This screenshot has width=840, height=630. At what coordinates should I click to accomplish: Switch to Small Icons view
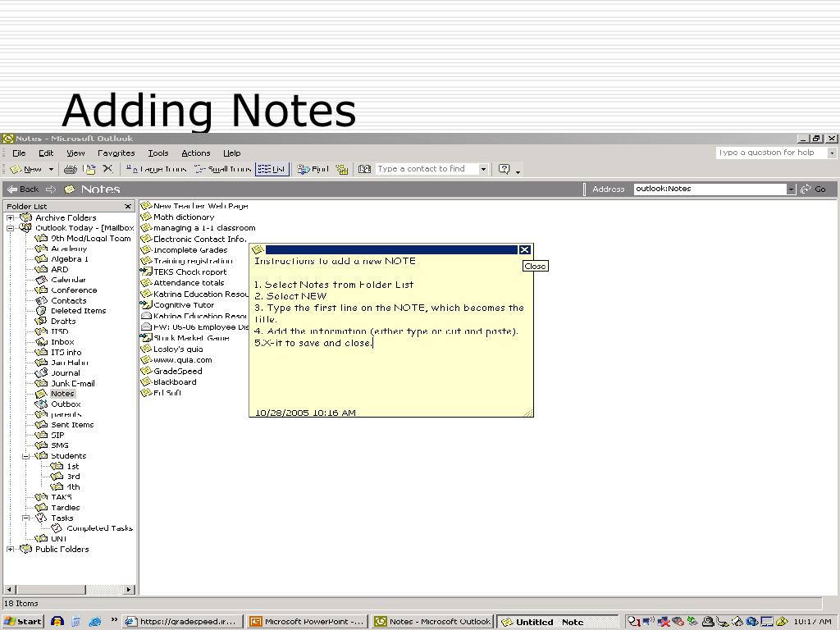click(x=223, y=169)
